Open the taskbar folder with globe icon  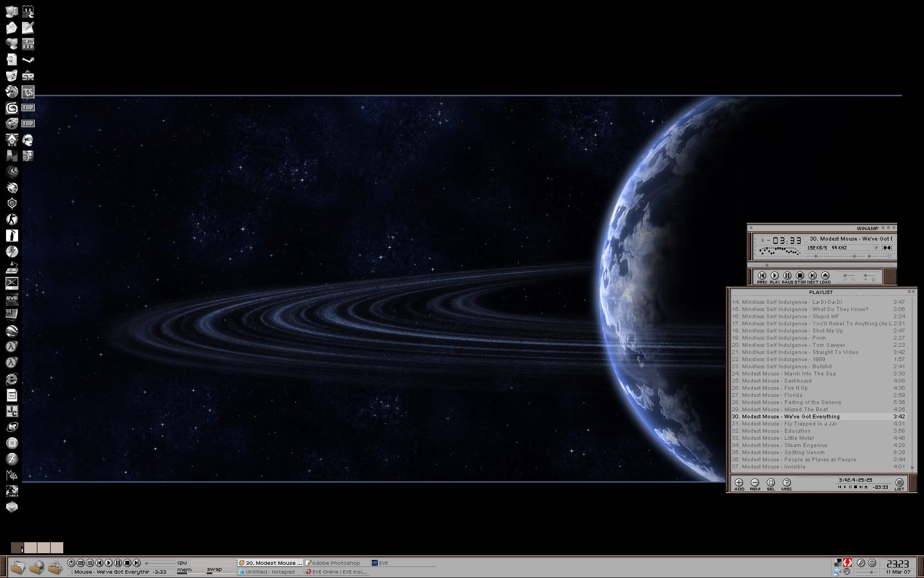click(36, 567)
